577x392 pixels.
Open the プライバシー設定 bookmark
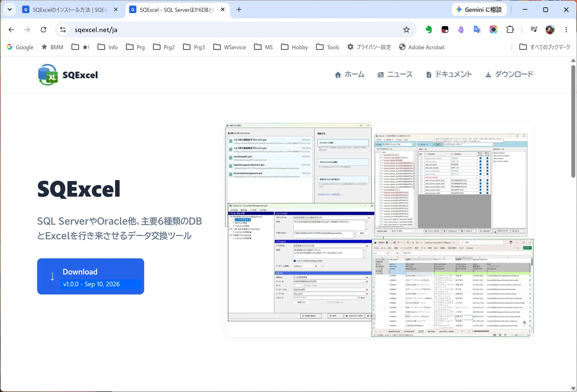click(x=369, y=47)
